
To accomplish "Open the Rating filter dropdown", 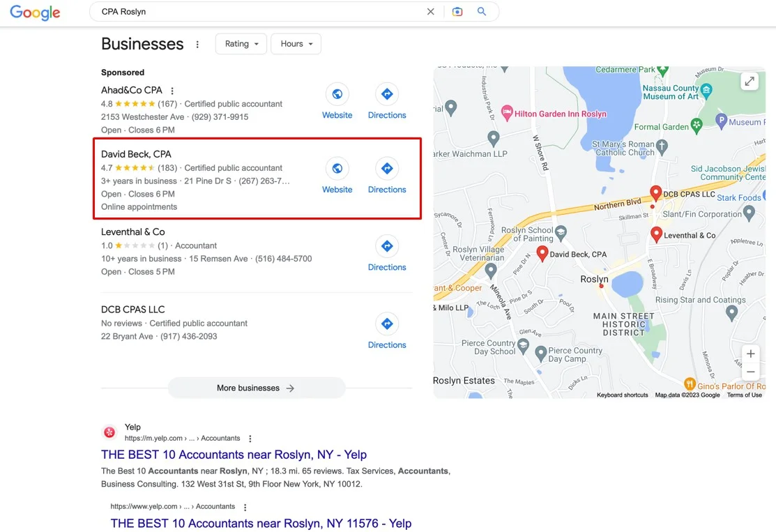I will tap(241, 44).
